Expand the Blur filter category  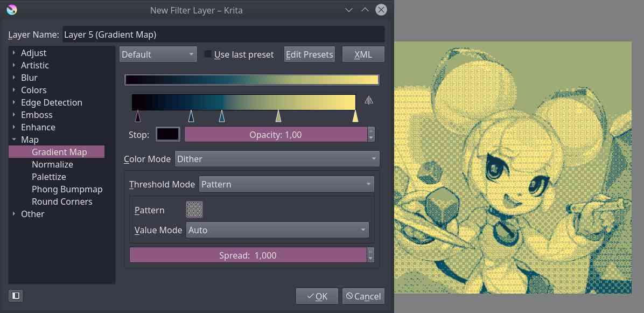tap(14, 78)
